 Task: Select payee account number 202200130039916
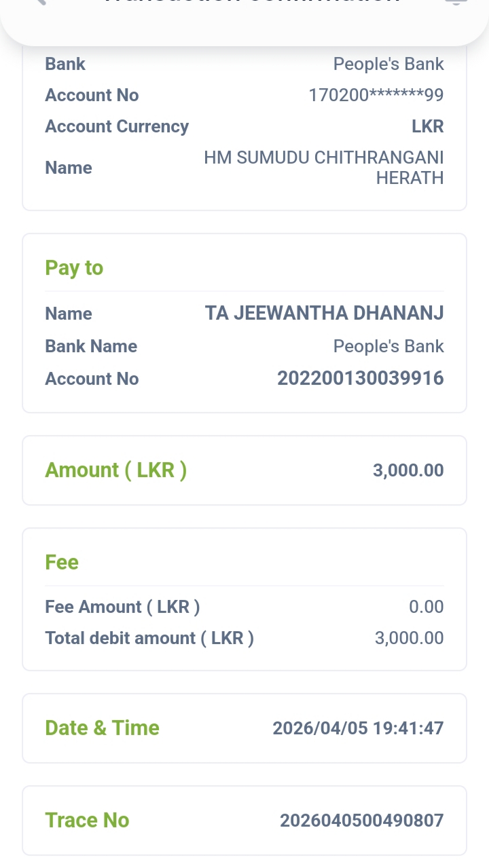click(360, 379)
